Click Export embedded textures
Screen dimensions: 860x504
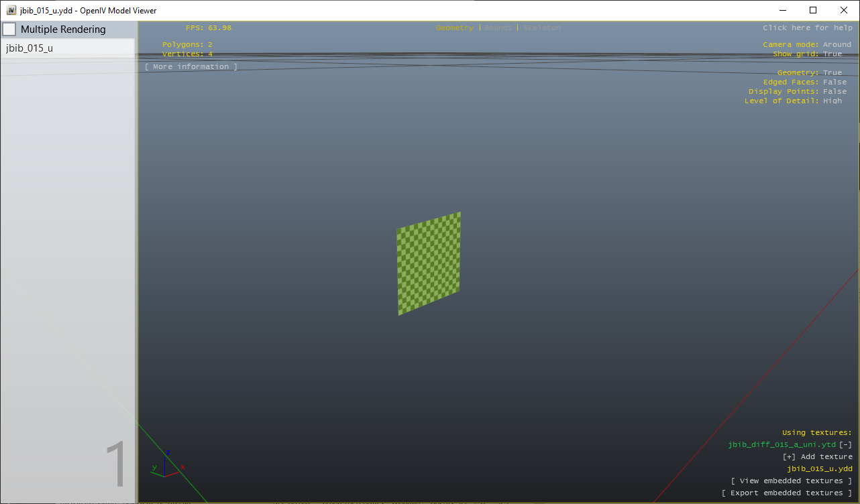[x=788, y=493]
